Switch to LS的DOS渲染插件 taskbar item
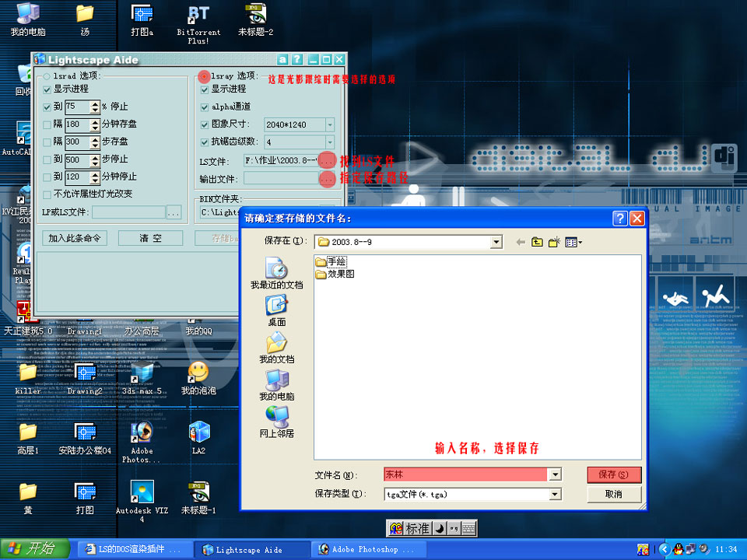 [134, 550]
